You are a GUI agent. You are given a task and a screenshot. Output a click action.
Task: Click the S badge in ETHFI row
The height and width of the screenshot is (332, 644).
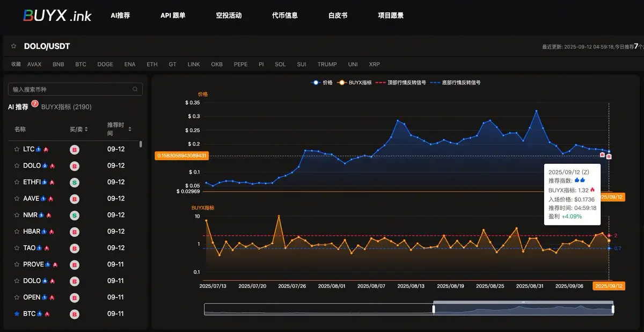pos(75,182)
